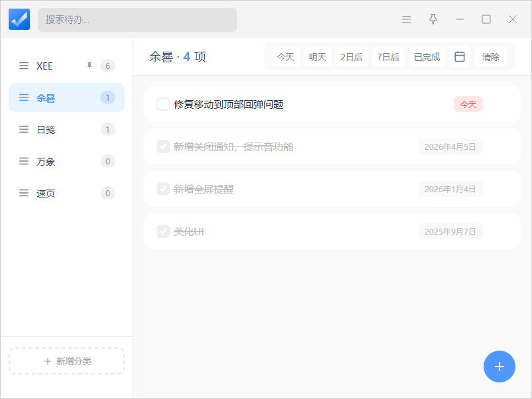Viewport: 532px width, 399px height.
Task: Click count badge 1 on 余晷 row
Action: click(x=107, y=97)
